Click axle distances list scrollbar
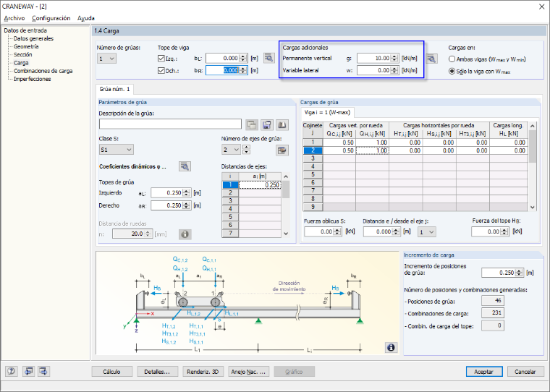The height and width of the screenshot is (392, 550). [286, 205]
